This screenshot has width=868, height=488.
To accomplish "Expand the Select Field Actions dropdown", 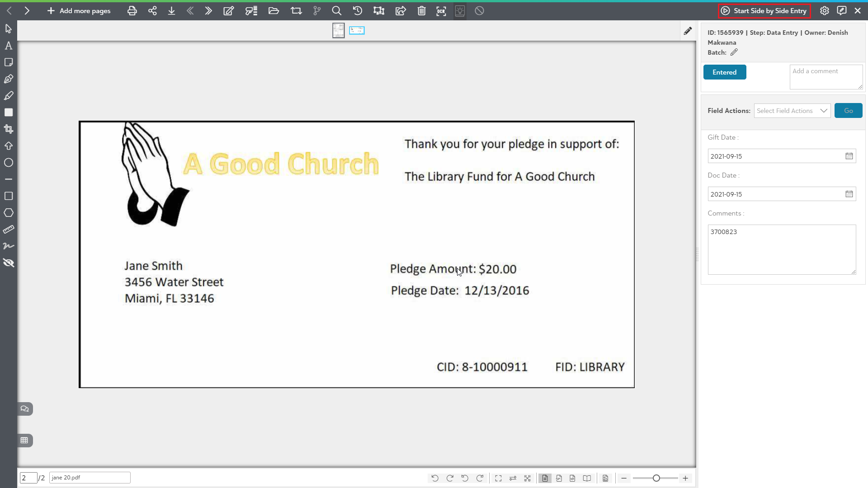I will click(x=792, y=111).
